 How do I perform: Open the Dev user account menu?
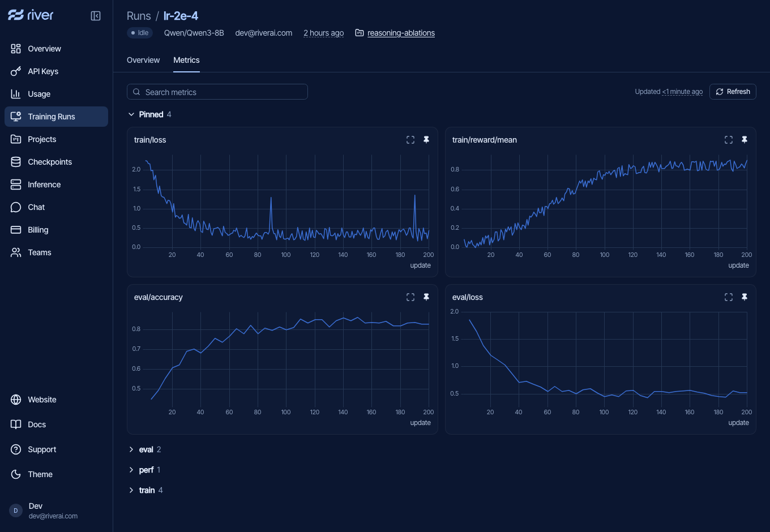pyautogui.click(x=56, y=510)
